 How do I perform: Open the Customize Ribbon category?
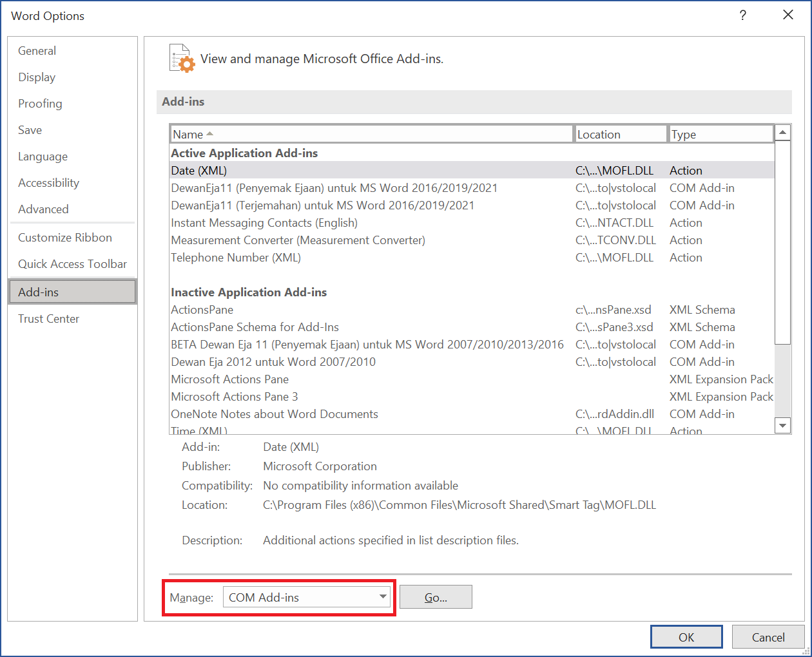click(64, 238)
